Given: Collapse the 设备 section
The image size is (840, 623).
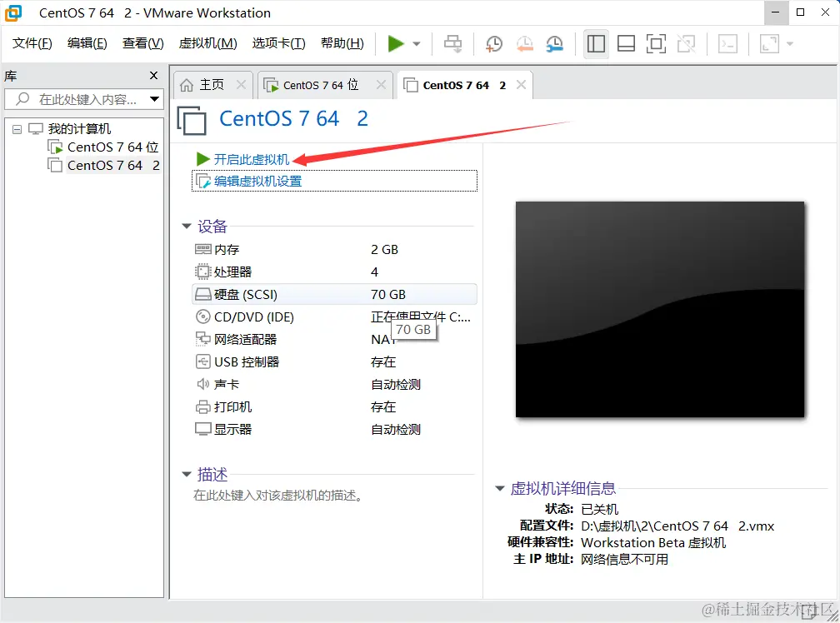Looking at the screenshot, I should point(185,226).
